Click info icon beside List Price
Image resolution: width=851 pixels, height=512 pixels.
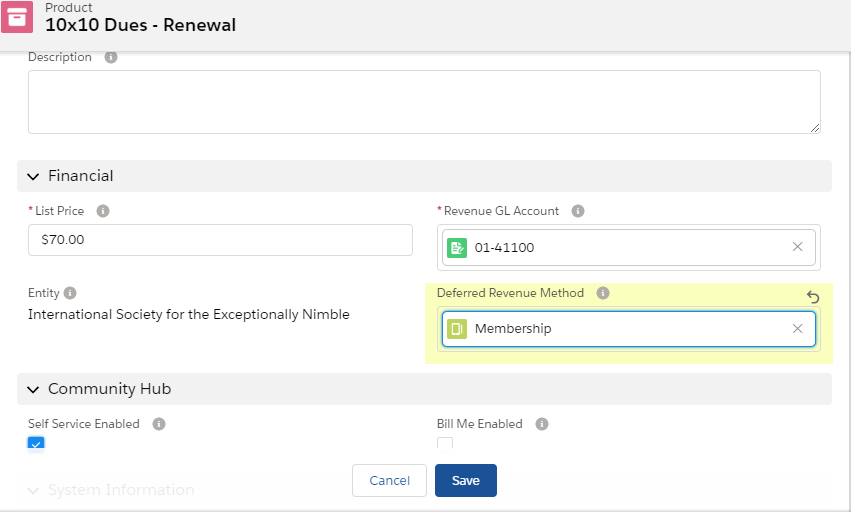click(103, 211)
